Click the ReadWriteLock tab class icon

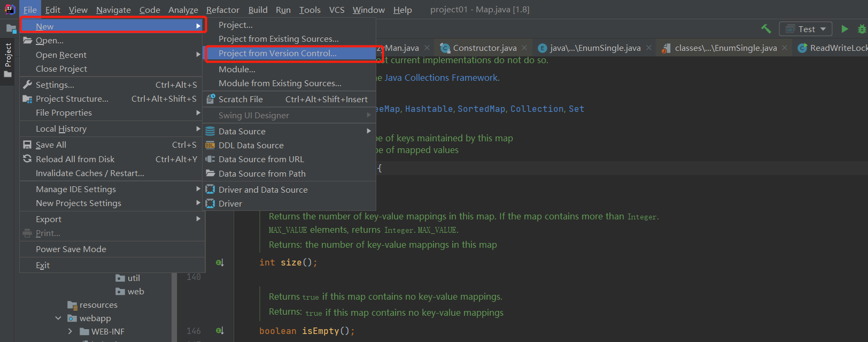[x=802, y=48]
